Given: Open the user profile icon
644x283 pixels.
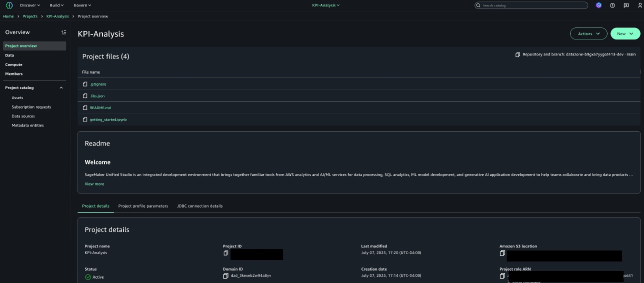Looking at the screenshot, I should coord(639,5).
